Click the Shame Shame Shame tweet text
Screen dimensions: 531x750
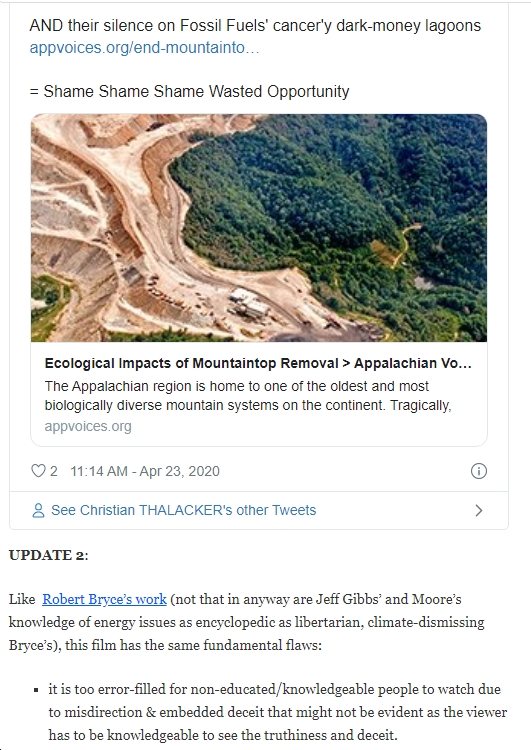coord(189,91)
